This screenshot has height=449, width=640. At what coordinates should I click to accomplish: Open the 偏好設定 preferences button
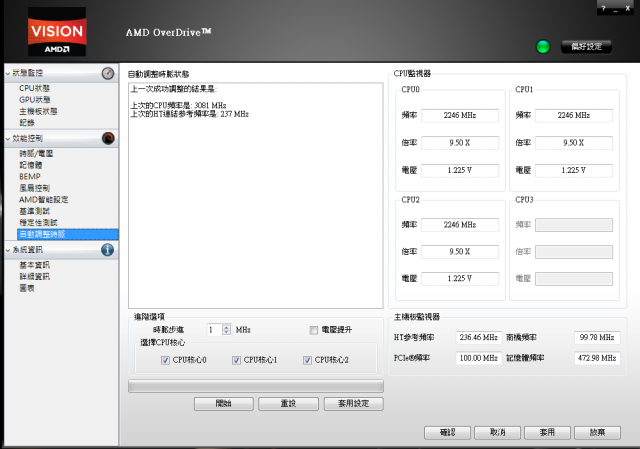(587, 47)
